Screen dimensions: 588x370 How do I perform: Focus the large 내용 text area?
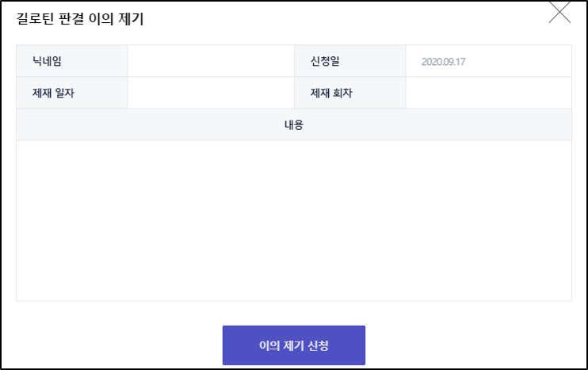(x=293, y=220)
